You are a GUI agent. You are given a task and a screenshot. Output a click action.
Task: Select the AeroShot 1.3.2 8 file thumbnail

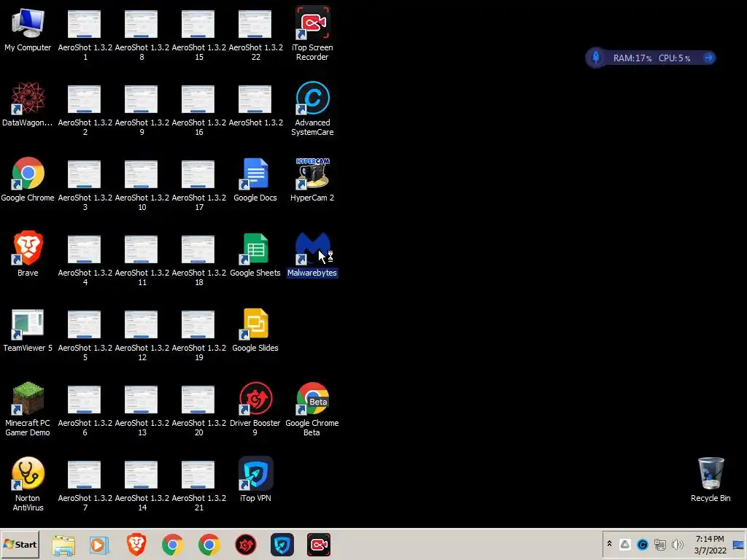pos(141,24)
